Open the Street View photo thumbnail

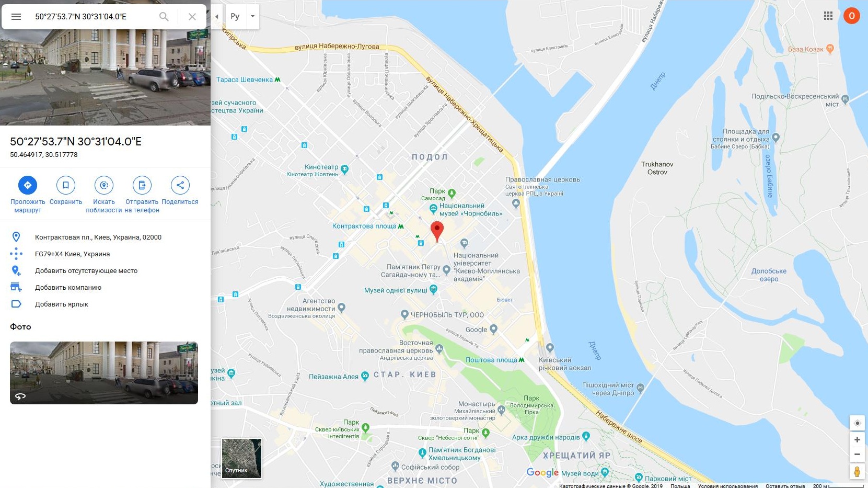(104, 373)
